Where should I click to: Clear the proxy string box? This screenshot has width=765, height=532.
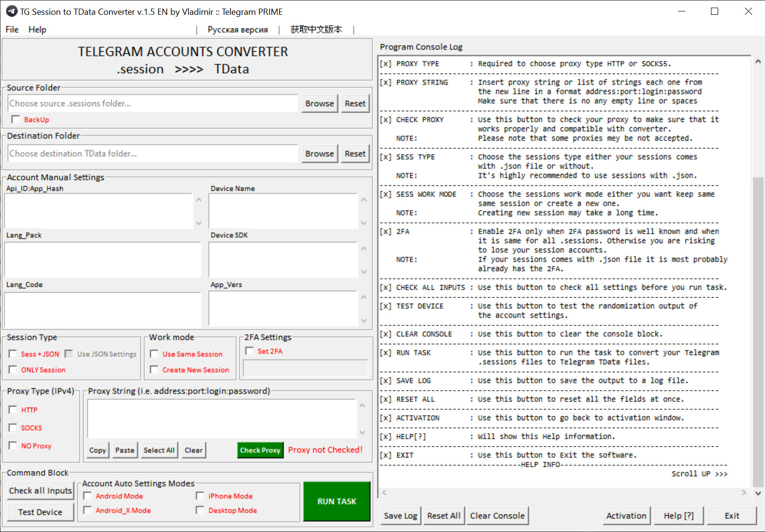[x=194, y=450]
